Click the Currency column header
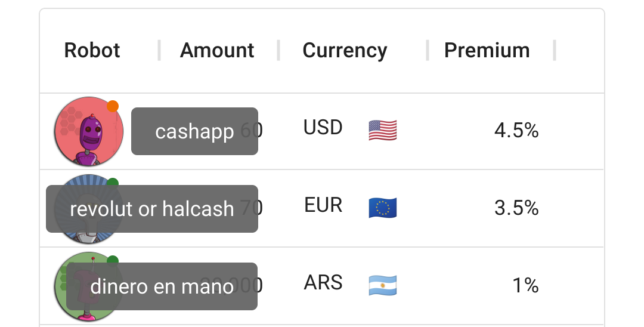 pos(345,51)
